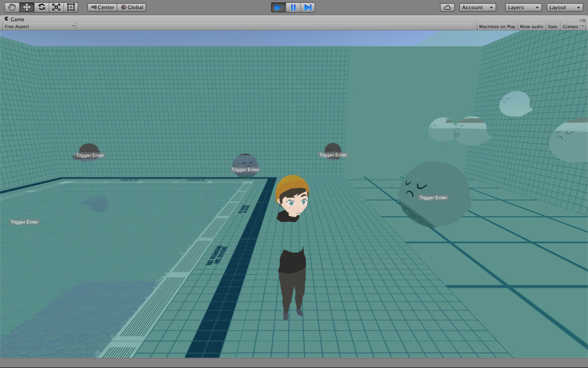This screenshot has height=368, width=588.
Task: Select the Rect transform tool
Action: pos(71,7)
